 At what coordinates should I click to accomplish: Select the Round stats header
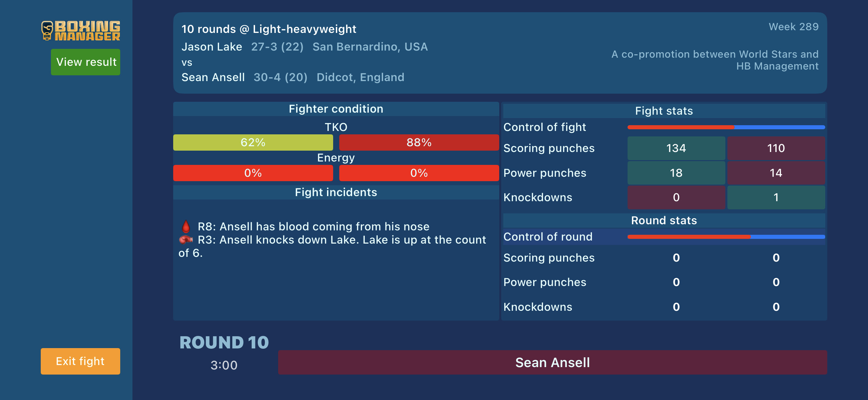664,221
